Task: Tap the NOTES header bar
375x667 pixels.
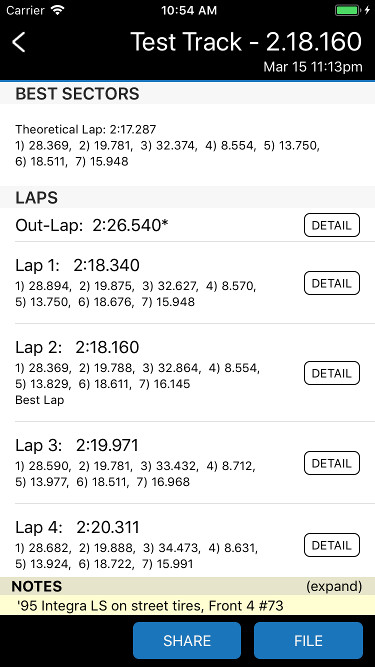Action: pyautogui.click(x=188, y=586)
